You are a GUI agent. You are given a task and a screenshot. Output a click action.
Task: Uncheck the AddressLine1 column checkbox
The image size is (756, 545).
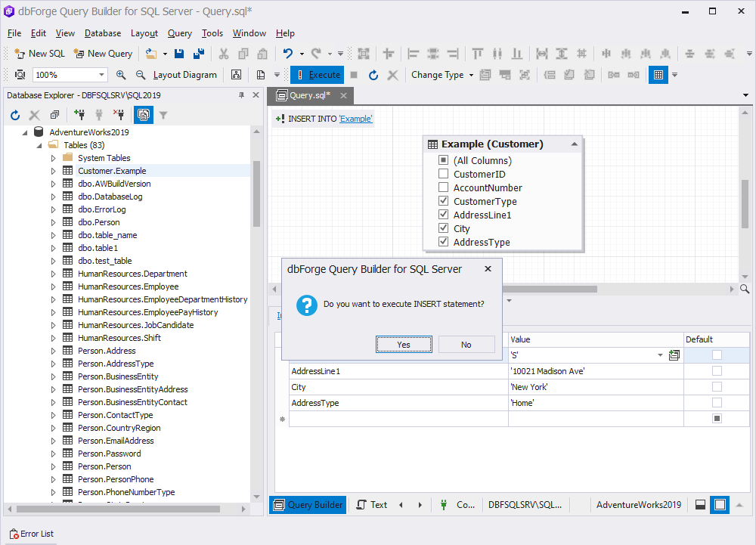tap(443, 215)
